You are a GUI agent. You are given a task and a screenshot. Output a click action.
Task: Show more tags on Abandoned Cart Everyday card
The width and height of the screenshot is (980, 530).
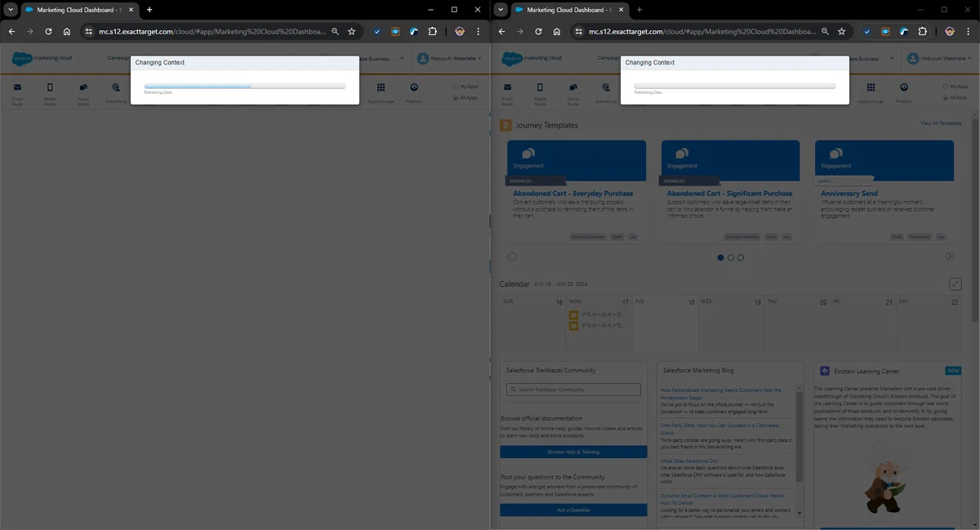pos(633,237)
